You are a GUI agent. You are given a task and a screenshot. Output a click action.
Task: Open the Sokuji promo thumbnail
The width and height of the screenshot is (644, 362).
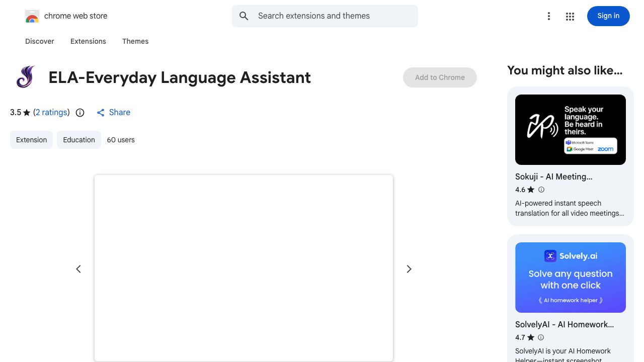pyautogui.click(x=571, y=130)
